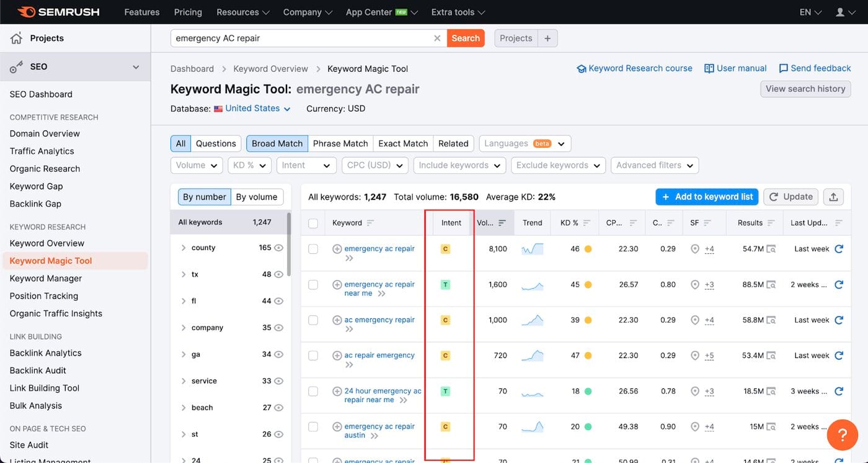Clear the search field with the X icon
868x463 pixels.
click(437, 38)
